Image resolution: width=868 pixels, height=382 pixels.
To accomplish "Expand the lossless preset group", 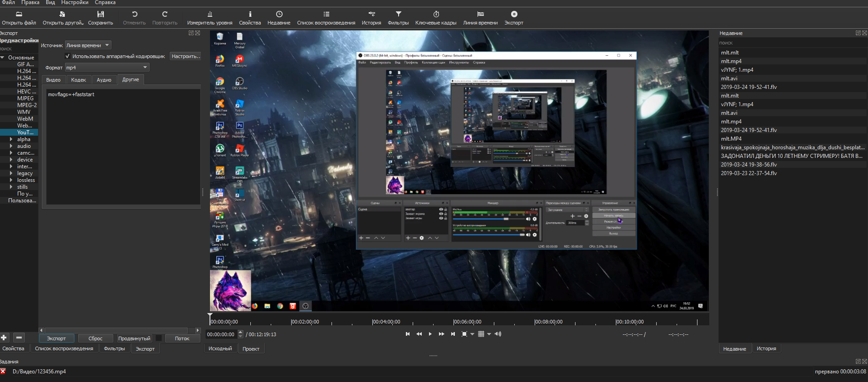I will click(x=11, y=180).
